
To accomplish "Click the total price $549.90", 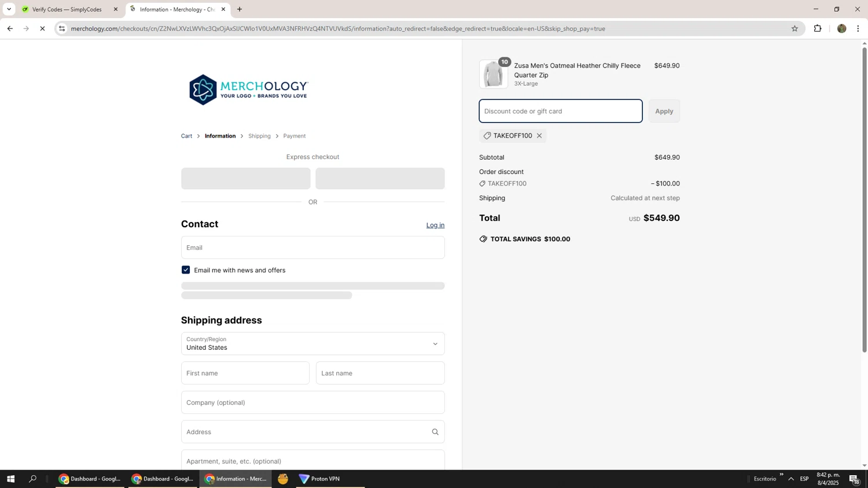I will pyautogui.click(x=661, y=218).
